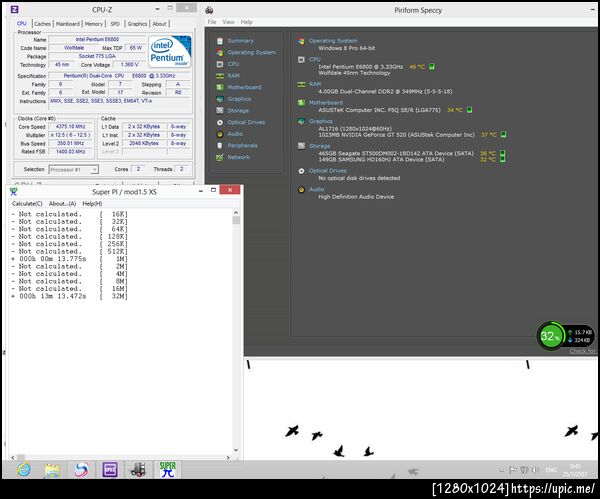600x499 pixels.
Task: Open the Calculate(C) menu in Super PI
Action: tap(27, 204)
